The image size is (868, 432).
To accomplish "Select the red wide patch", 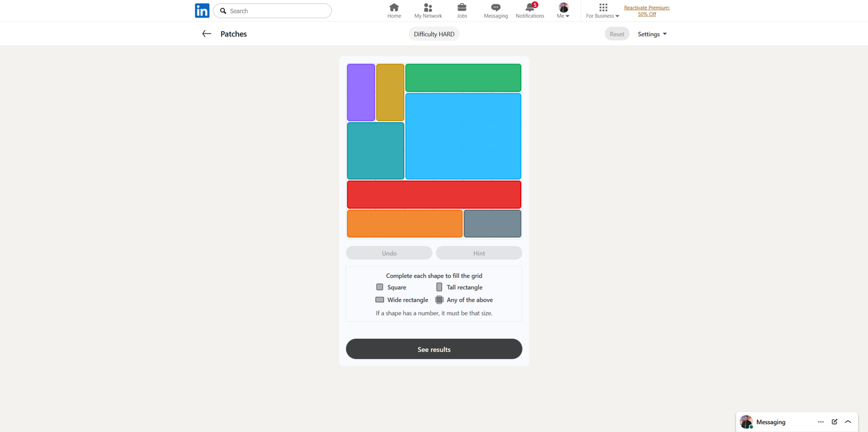I will click(x=434, y=194).
